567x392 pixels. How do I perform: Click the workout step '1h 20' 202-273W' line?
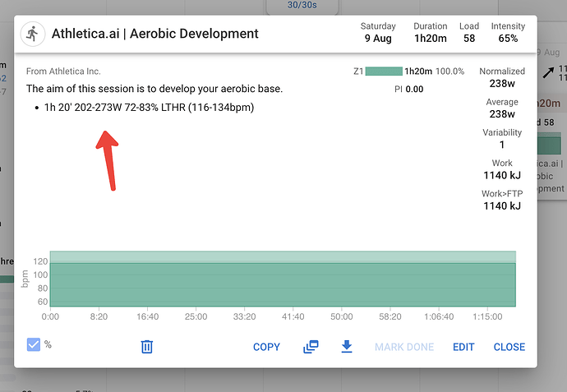(149, 108)
